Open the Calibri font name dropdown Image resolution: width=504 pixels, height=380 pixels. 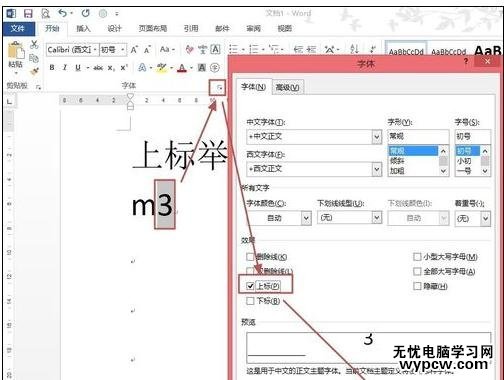(x=95, y=50)
